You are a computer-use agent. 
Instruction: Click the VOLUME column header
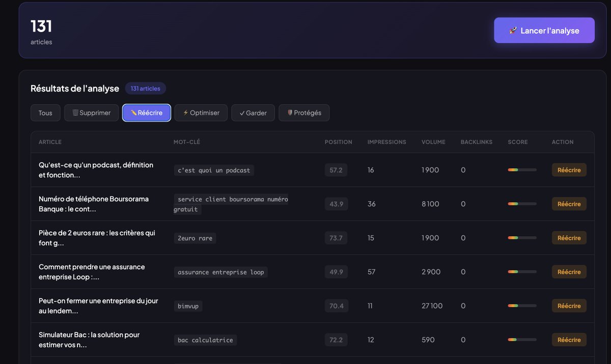pos(433,142)
